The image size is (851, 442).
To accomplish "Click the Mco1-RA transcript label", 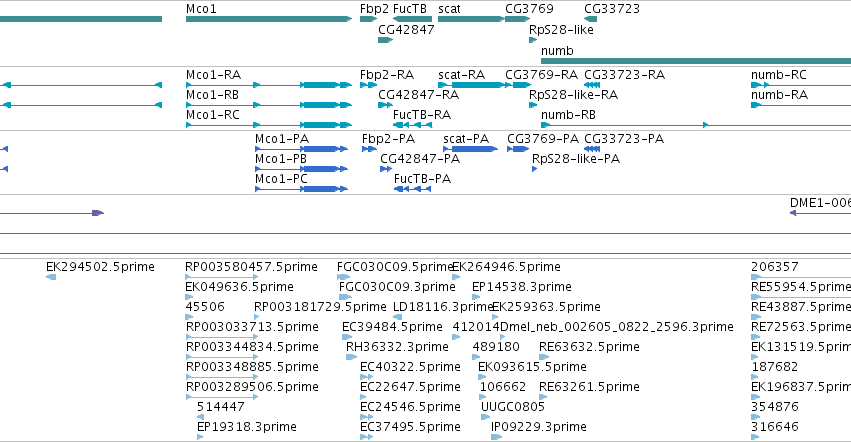I will 213,74.
